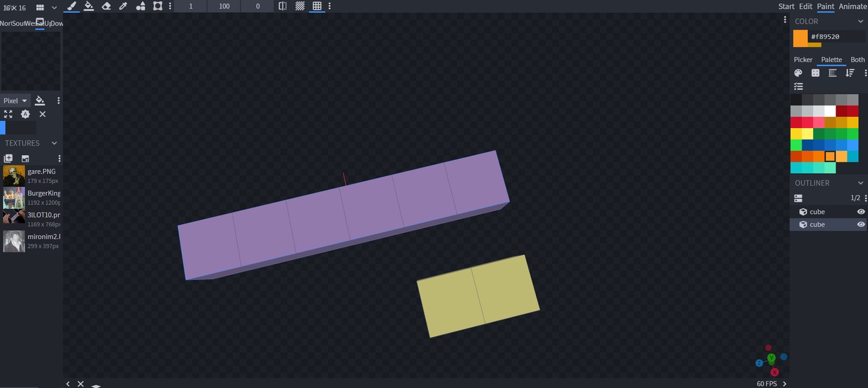This screenshot has height=388, width=868.
Task: Select the Draw Shape tool
Action: pyautogui.click(x=140, y=6)
